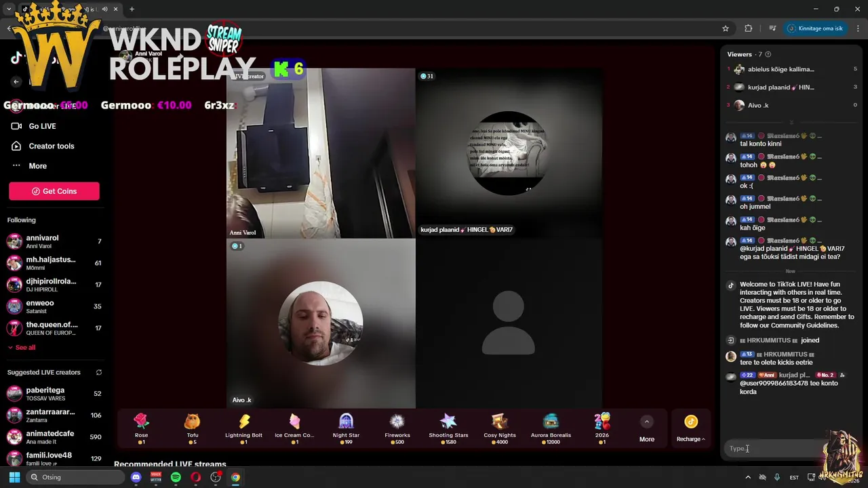The height and width of the screenshot is (488, 868).
Task: Send the Aurora Borealis gift
Action: pyautogui.click(x=551, y=428)
